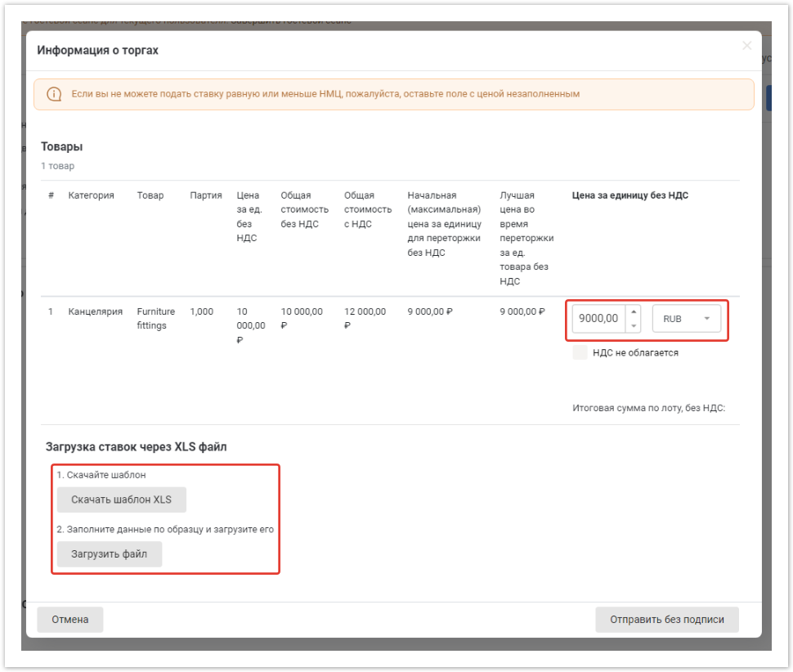
Task: Submit bid via Отправить без подписи
Action: pos(666,620)
